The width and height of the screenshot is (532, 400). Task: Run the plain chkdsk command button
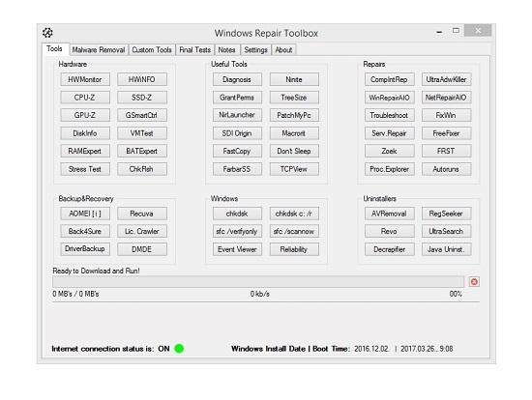click(x=237, y=214)
